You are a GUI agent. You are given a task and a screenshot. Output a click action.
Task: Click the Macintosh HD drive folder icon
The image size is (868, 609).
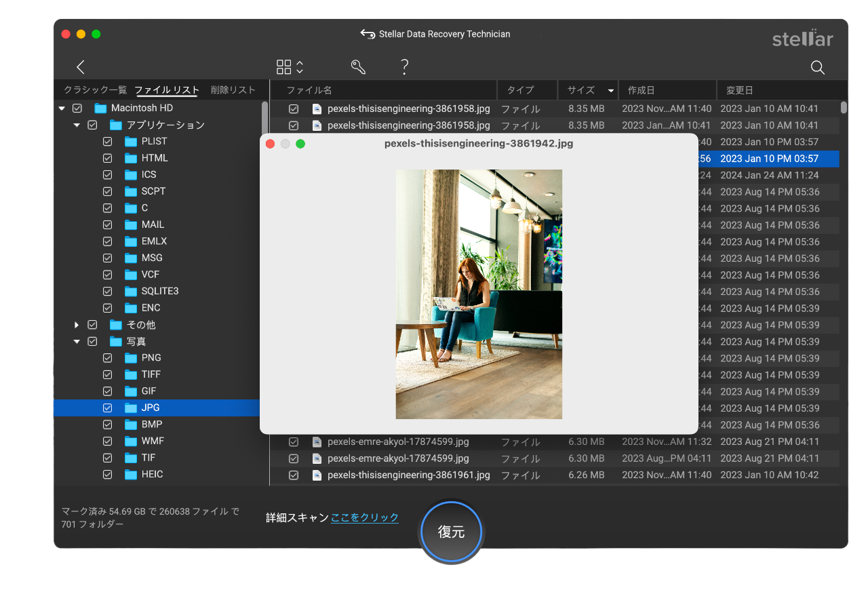click(x=101, y=108)
